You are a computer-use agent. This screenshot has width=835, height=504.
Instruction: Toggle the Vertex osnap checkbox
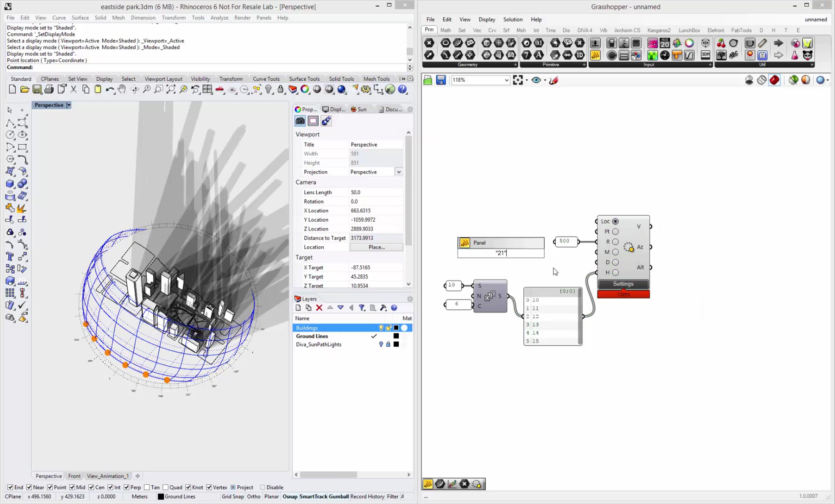pos(209,487)
